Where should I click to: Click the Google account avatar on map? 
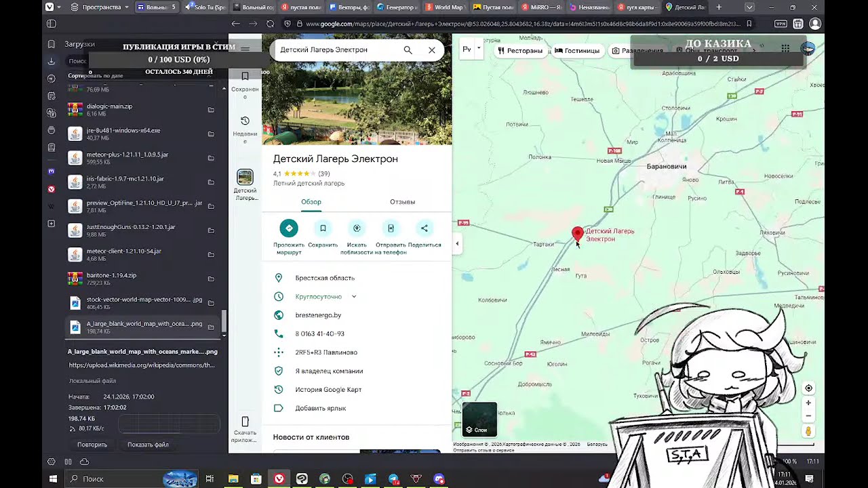pos(808,49)
